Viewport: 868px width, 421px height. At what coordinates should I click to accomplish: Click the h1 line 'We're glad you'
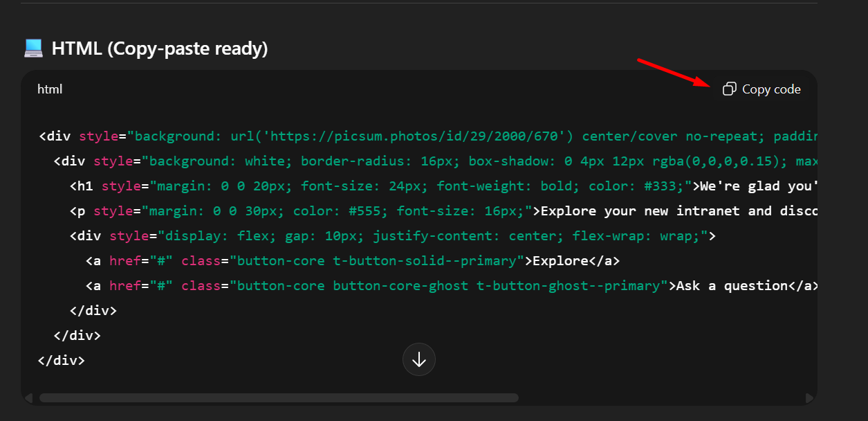759,186
